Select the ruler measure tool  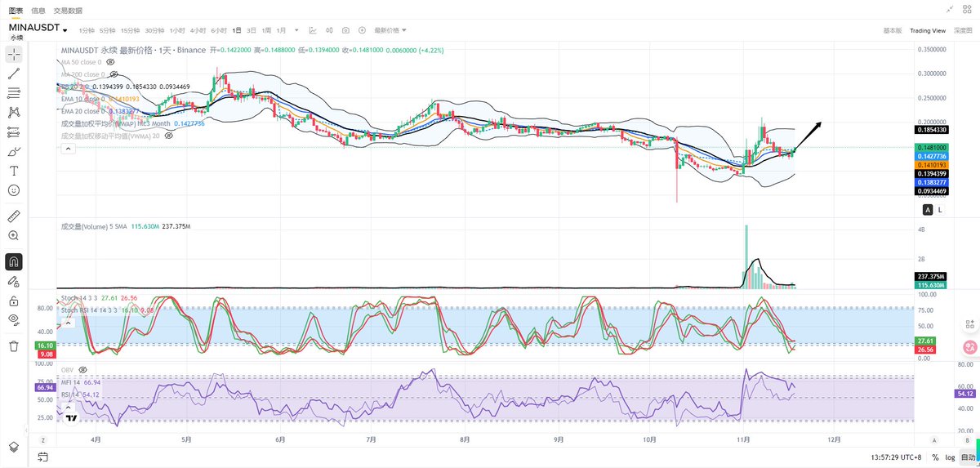(14, 216)
